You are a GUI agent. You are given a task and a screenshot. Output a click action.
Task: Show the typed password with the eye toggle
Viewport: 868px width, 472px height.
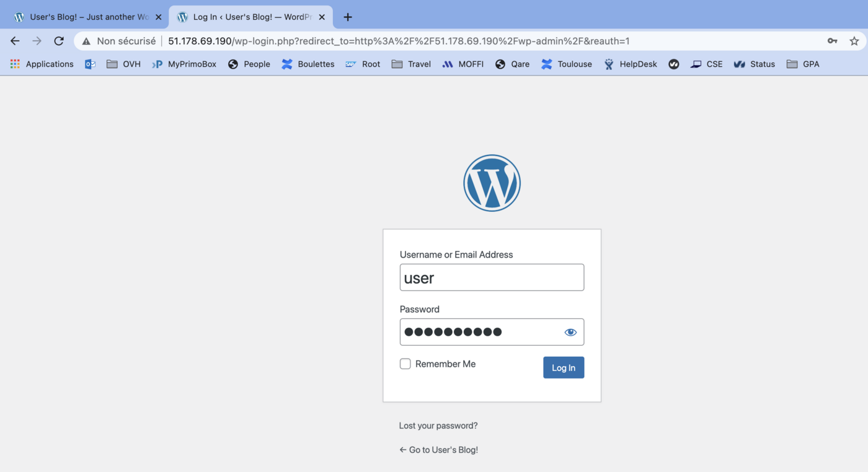(570, 331)
